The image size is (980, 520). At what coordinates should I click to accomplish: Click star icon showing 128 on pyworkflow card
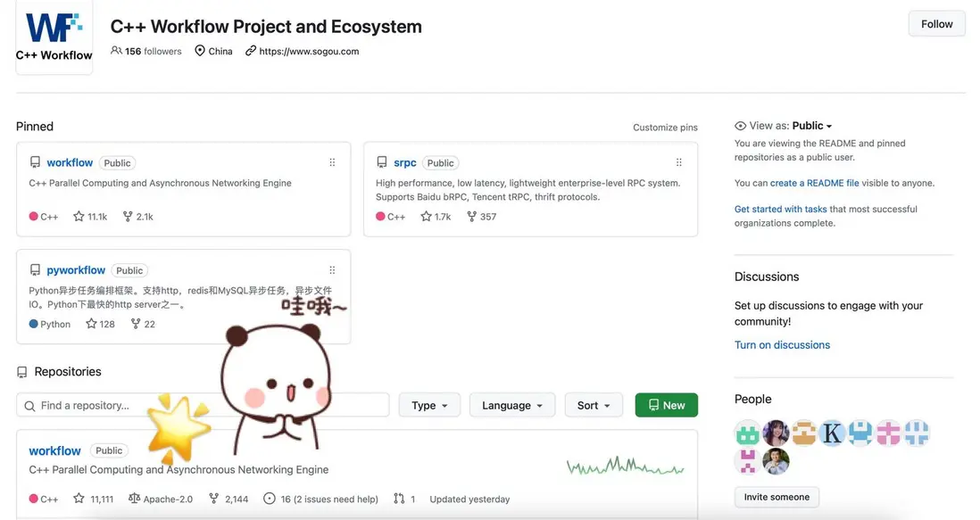(x=91, y=324)
